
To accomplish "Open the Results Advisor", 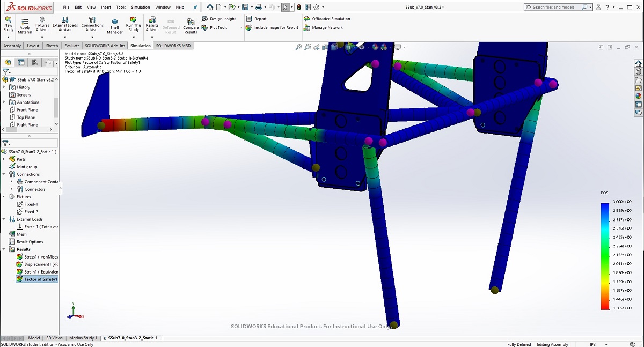I will click(x=152, y=25).
